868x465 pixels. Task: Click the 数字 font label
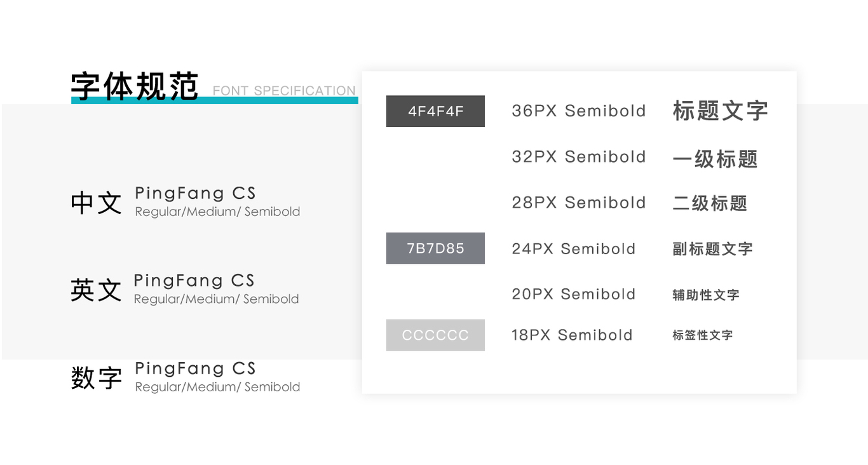[x=96, y=378]
